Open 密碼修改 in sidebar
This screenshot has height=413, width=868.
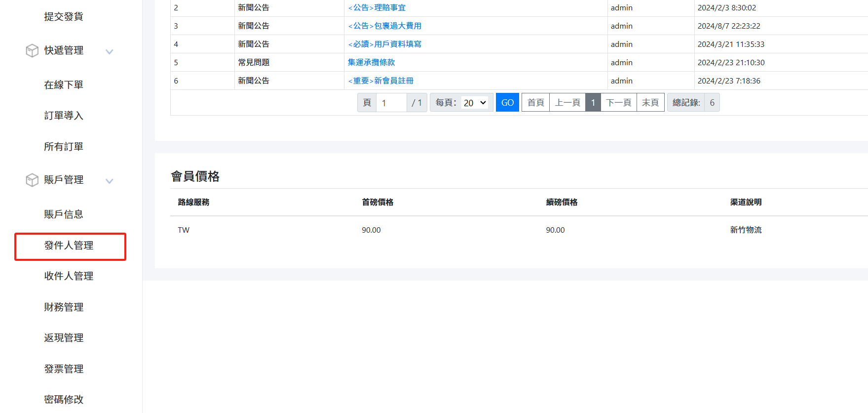[x=64, y=400]
